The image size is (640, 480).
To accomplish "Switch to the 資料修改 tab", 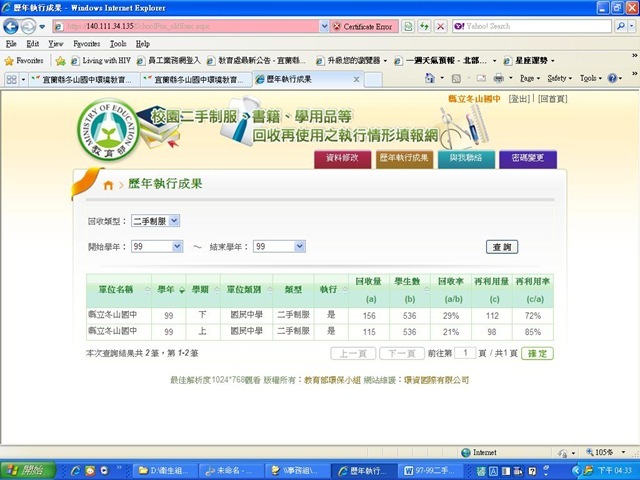I will [x=343, y=158].
